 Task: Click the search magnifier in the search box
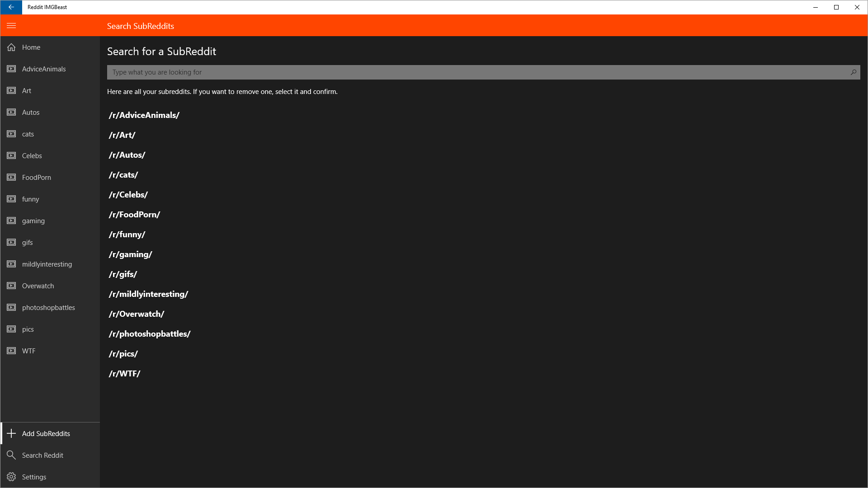(x=854, y=72)
